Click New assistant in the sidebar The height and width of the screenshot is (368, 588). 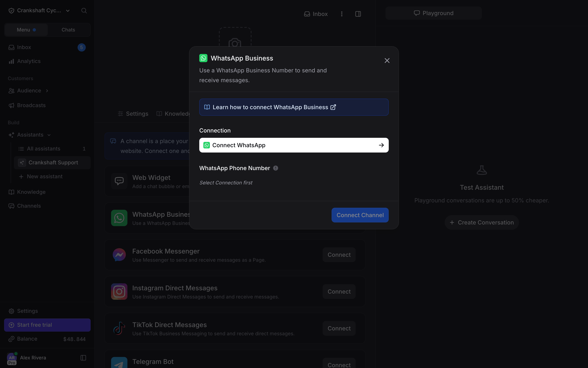pos(52,177)
